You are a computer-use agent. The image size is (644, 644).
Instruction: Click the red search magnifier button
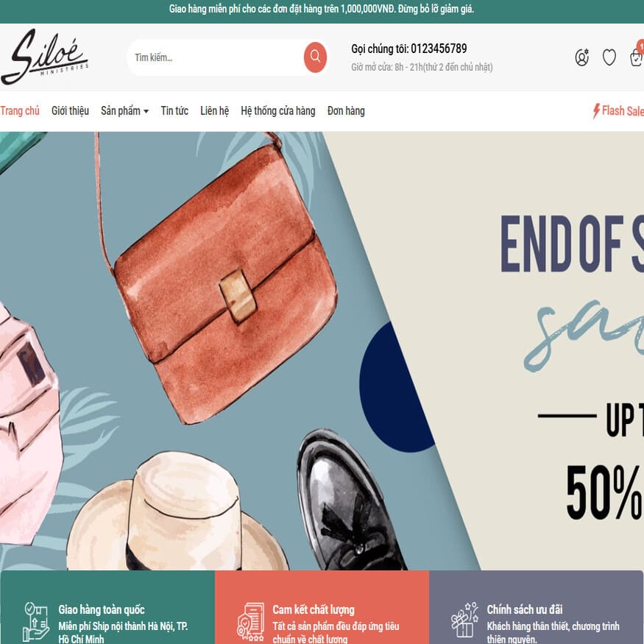click(x=315, y=57)
